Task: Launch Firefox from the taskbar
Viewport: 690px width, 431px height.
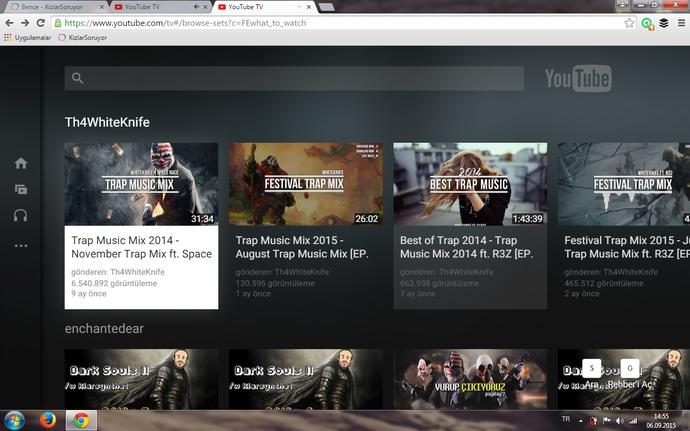Action: [x=48, y=420]
